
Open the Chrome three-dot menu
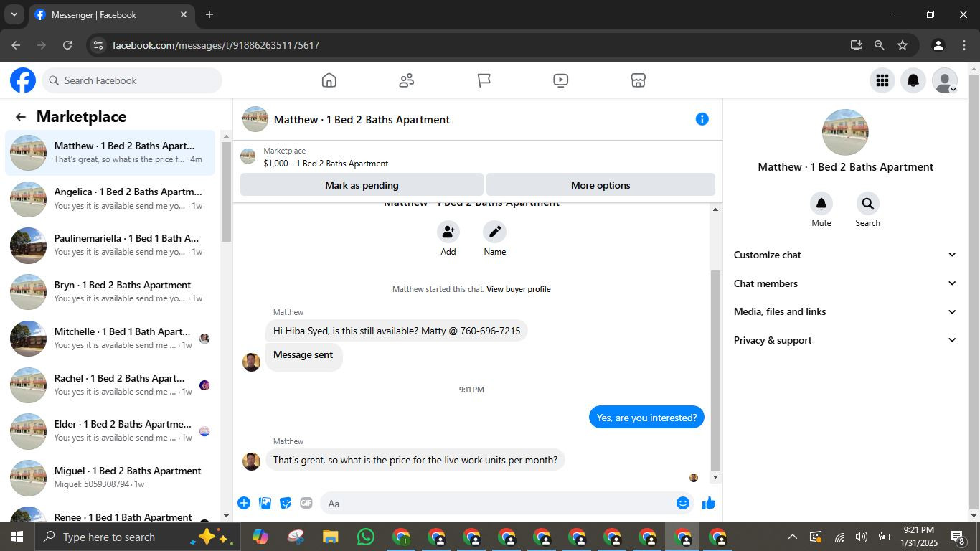[963, 45]
